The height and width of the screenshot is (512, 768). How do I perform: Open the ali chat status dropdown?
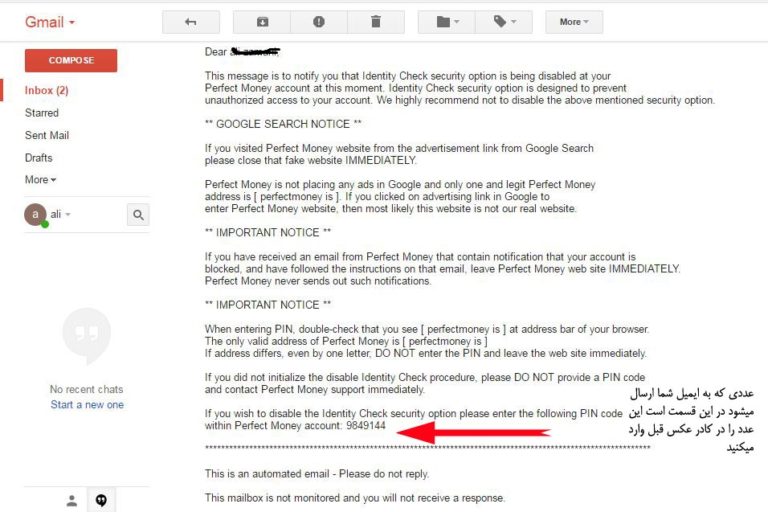61,214
